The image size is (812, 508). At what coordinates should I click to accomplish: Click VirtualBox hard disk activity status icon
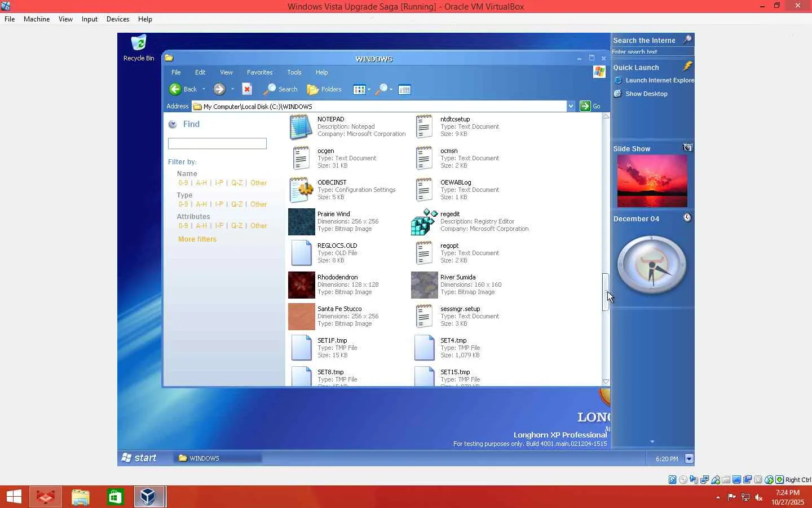pyautogui.click(x=673, y=480)
